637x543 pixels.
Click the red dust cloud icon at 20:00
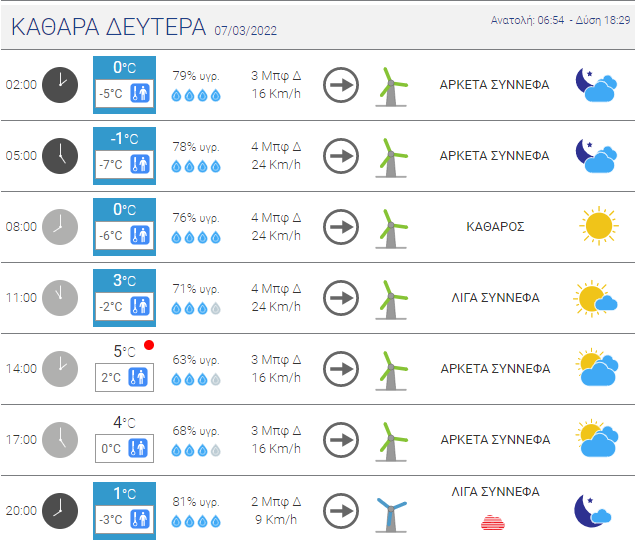click(x=493, y=523)
